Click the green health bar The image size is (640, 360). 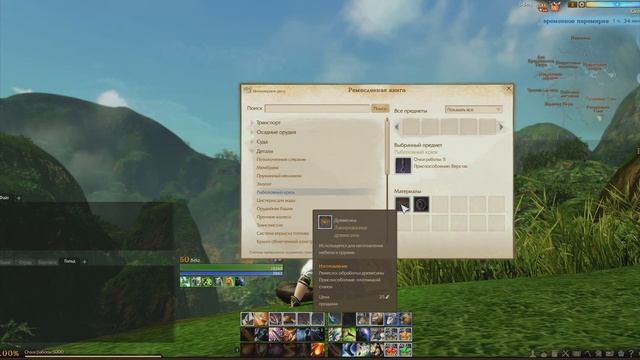(231, 268)
